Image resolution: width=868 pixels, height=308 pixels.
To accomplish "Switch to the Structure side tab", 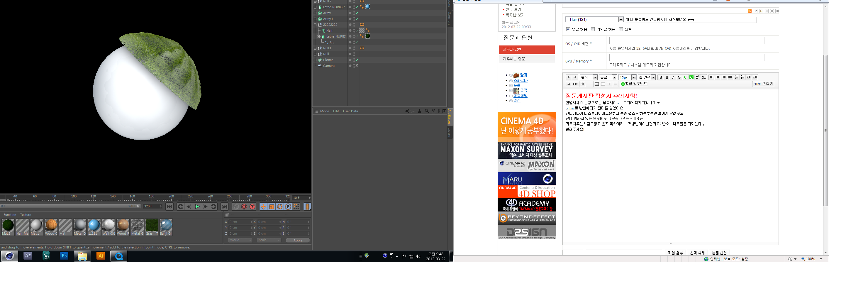I will [x=450, y=19].
